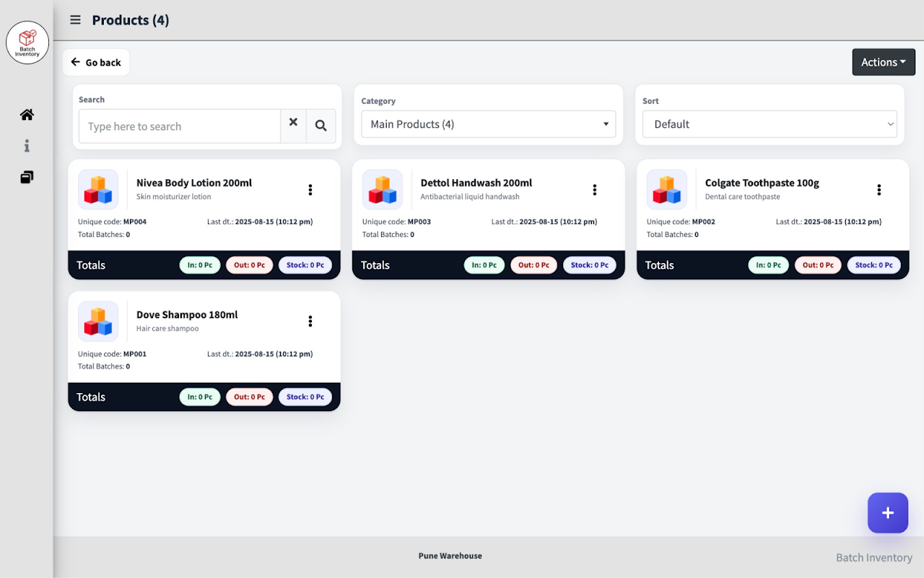924x578 pixels.
Task: Click the Batch Inventory logo
Action: 27,43
